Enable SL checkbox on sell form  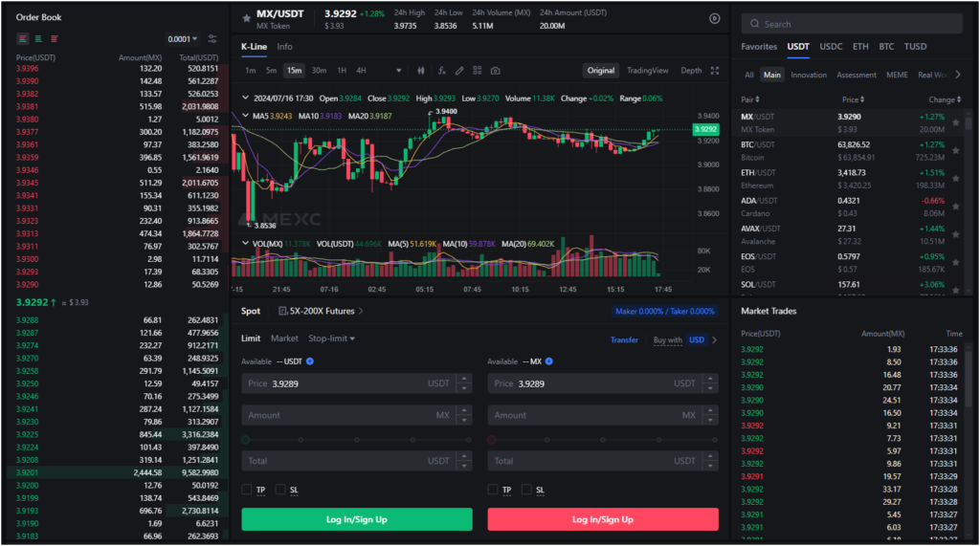(x=526, y=490)
